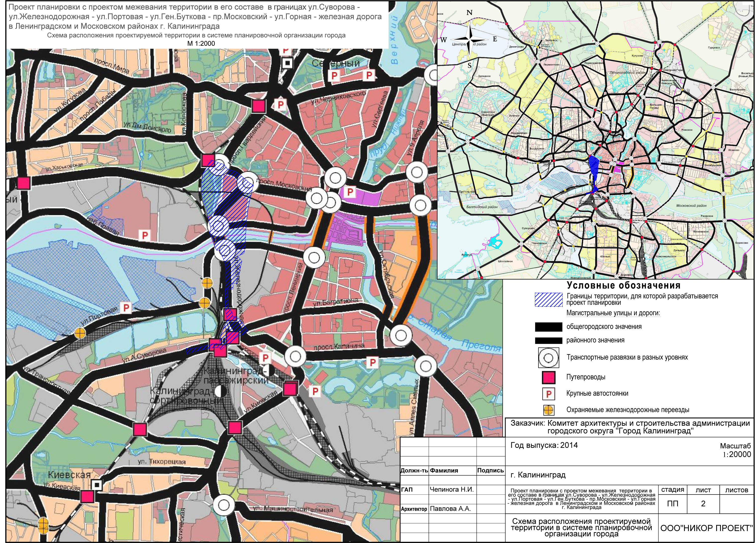Click the ООО"НИКОР ПРОЕКТ" title block cell

click(x=706, y=528)
